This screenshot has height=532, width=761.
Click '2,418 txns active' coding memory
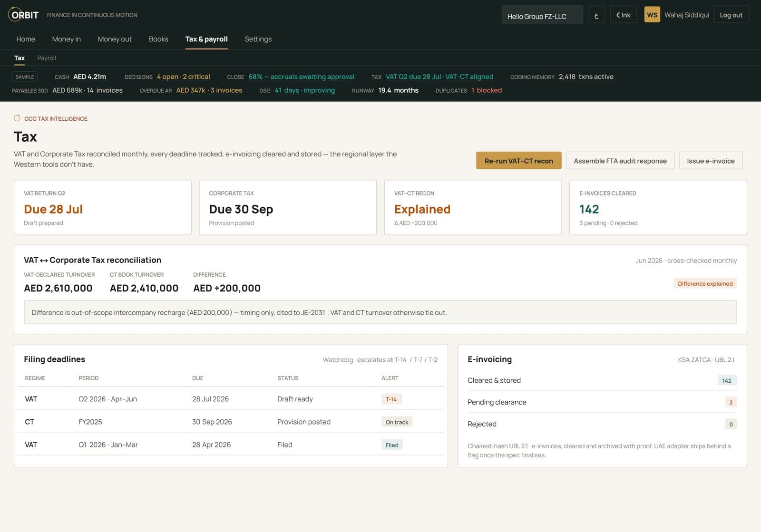586,77
